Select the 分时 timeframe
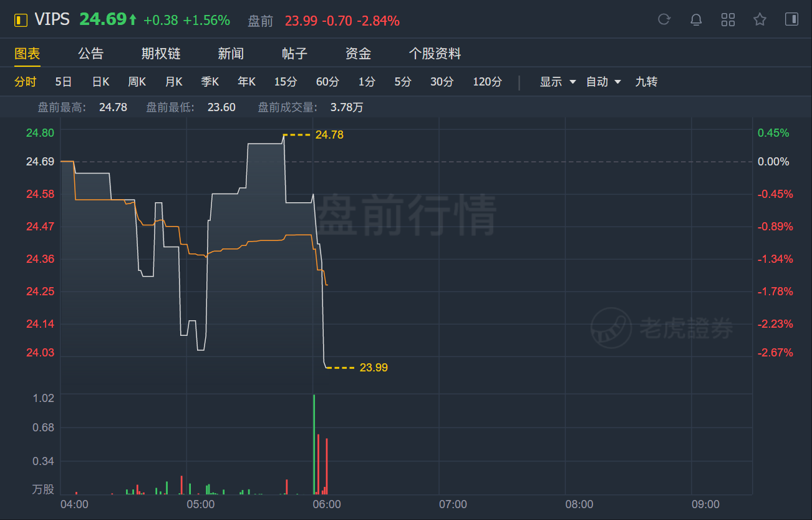The image size is (812, 520). 26,82
